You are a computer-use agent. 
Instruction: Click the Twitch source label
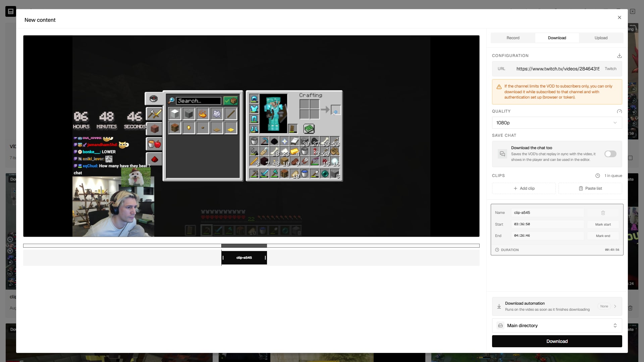click(610, 69)
